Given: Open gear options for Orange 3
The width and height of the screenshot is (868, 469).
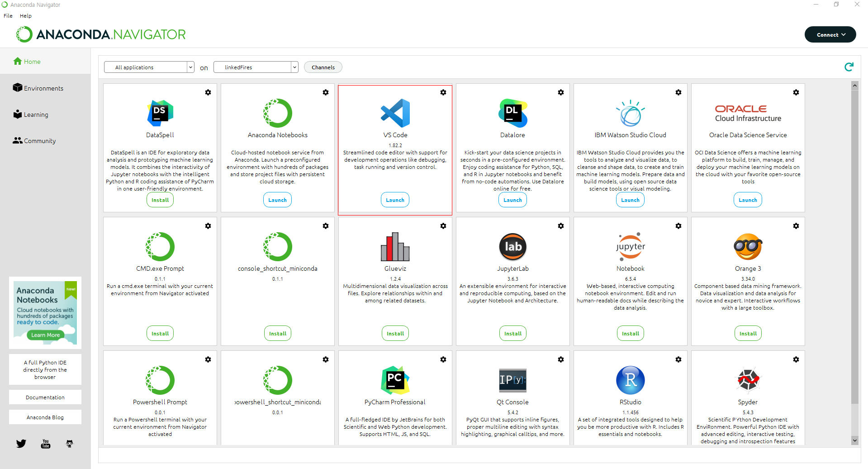Looking at the screenshot, I should coord(796,226).
